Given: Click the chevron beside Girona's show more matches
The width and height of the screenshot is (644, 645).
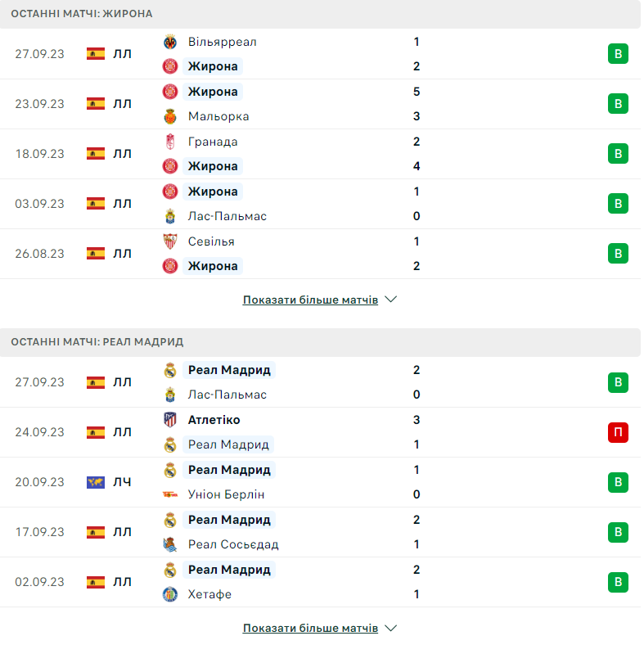Looking at the screenshot, I should pos(390,300).
